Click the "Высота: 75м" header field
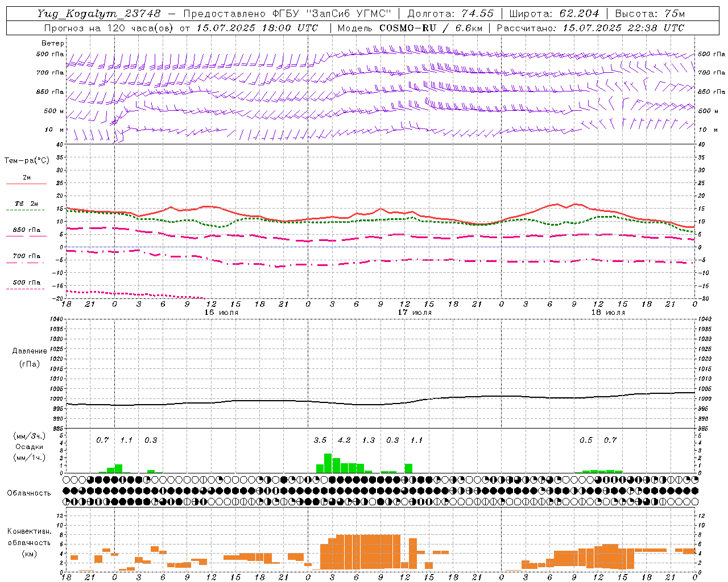728x582 pixels. [x=650, y=13]
